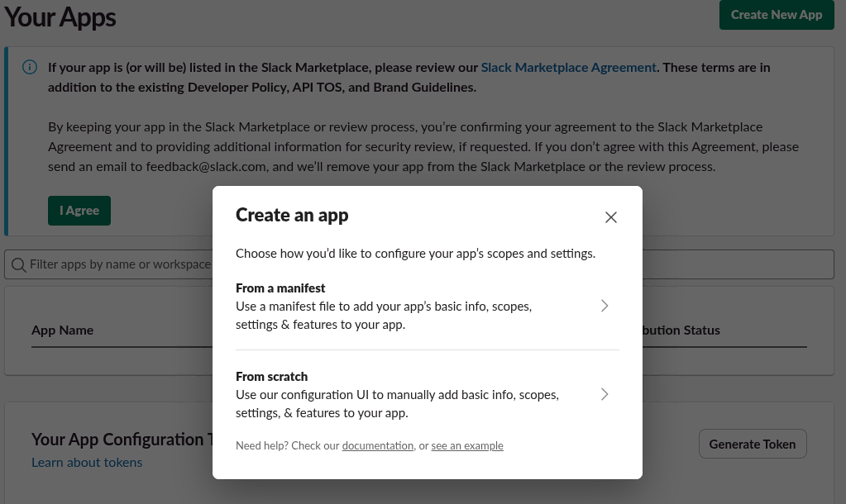Open the documentation help link
This screenshot has width=846, height=504.
point(377,446)
